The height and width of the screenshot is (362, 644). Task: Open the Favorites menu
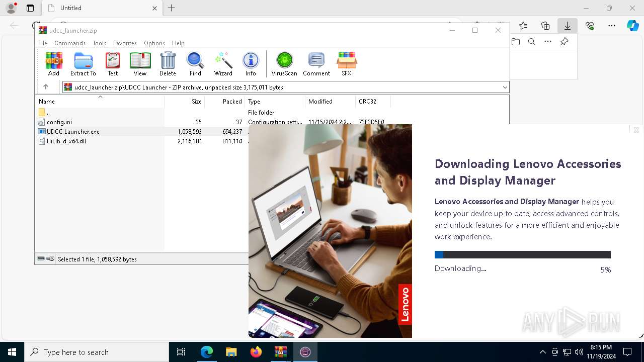click(125, 43)
